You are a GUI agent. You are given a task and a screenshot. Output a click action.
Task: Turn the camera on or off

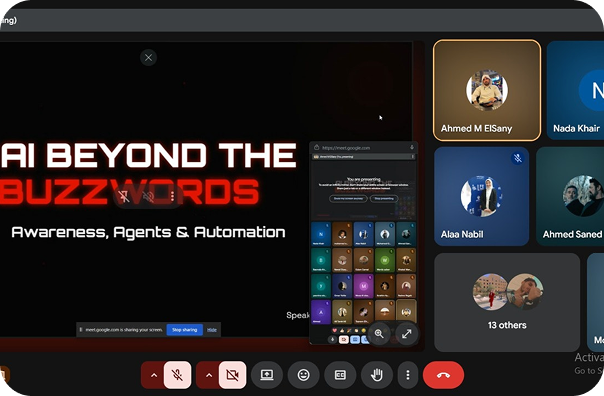(232, 375)
